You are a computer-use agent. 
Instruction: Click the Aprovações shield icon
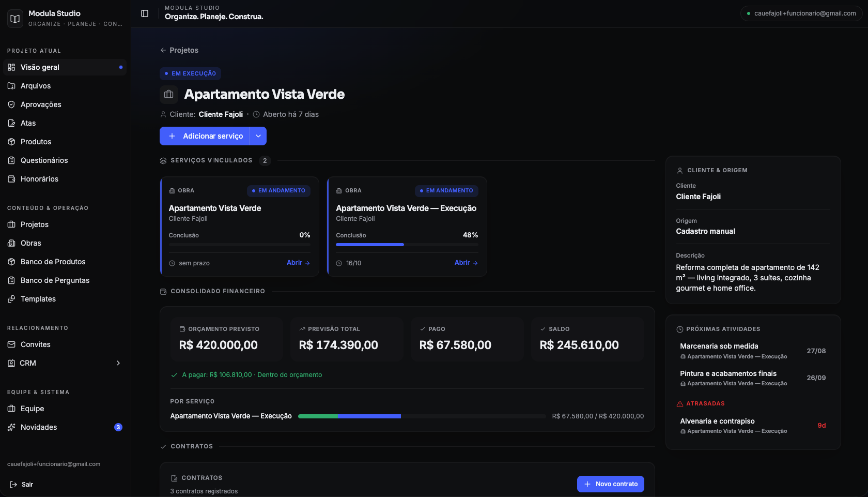click(x=11, y=104)
